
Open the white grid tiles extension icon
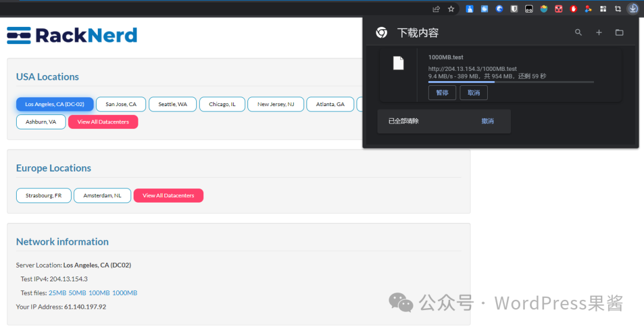click(603, 8)
